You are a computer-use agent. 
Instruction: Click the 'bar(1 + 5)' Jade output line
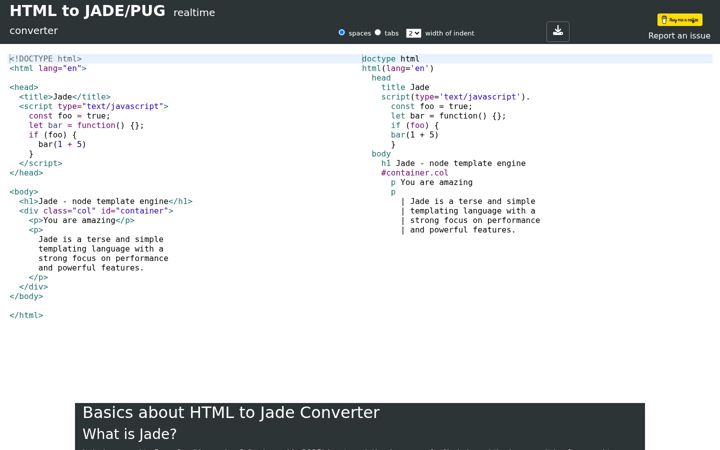click(x=415, y=135)
